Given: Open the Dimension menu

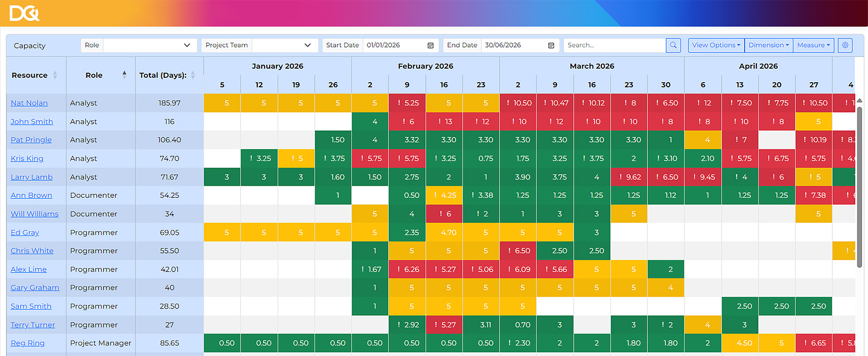Looking at the screenshot, I should pyautogui.click(x=769, y=45).
